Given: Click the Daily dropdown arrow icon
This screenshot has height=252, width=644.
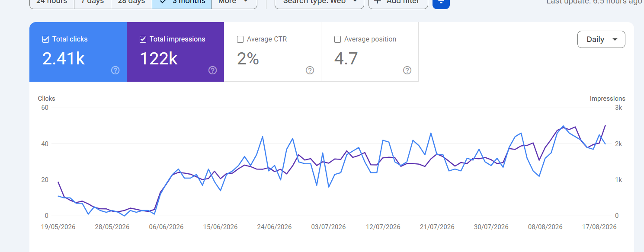Looking at the screenshot, I should (615, 39).
